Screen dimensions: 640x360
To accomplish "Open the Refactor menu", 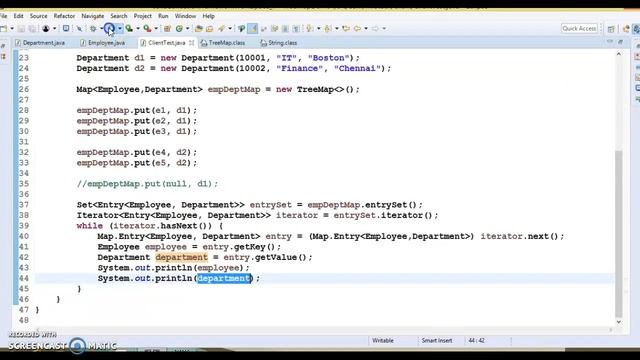I will coord(64,16).
